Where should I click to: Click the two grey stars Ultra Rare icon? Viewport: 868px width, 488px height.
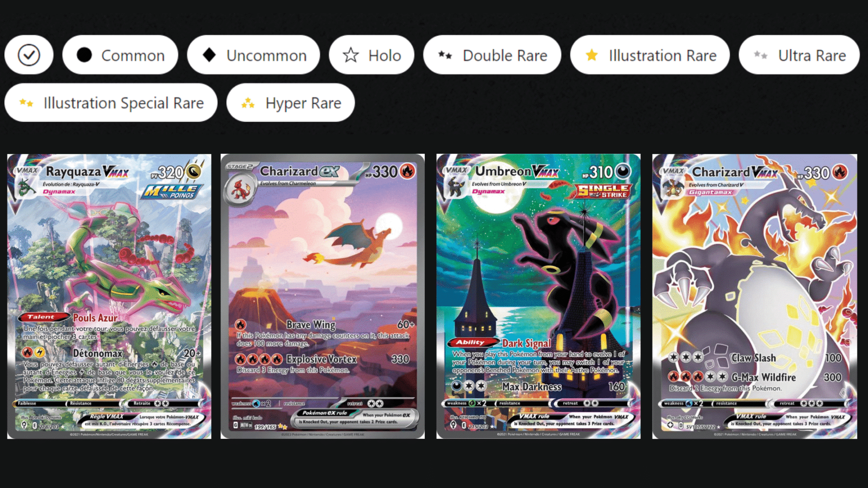point(760,55)
